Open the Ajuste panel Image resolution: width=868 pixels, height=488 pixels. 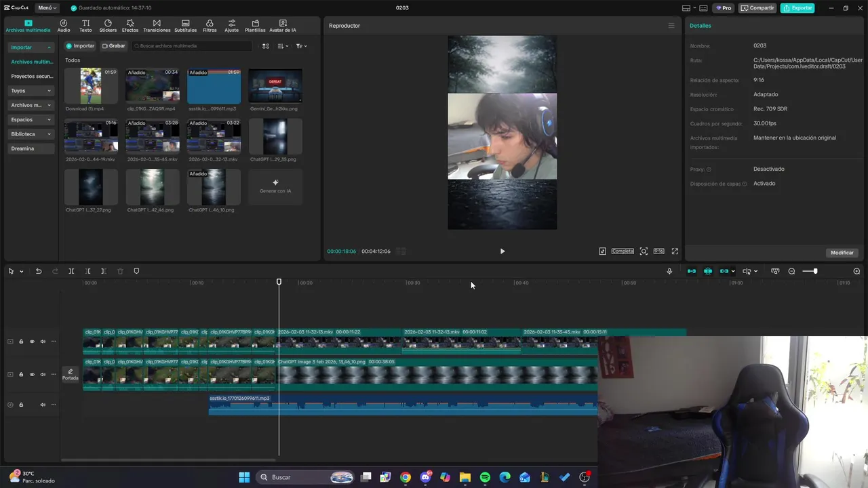232,26
